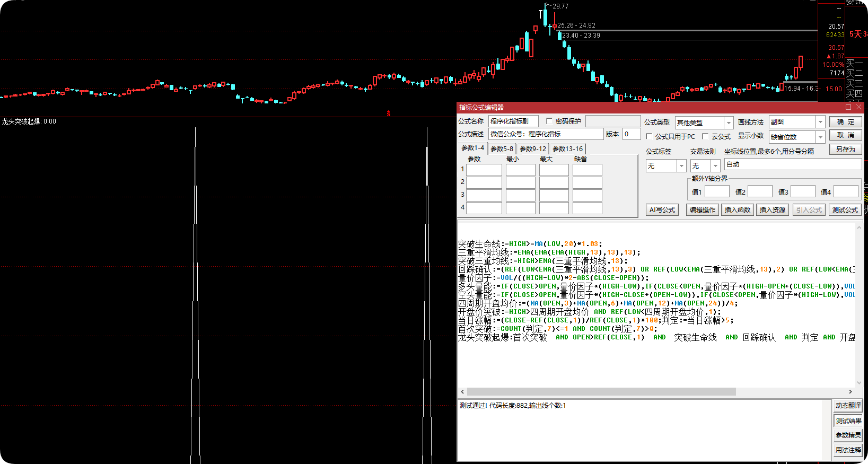Click the 值4 input box
868x464 pixels.
[x=846, y=191]
